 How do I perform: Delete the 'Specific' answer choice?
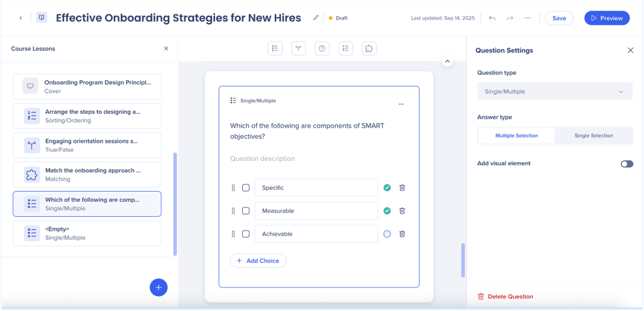coord(402,188)
